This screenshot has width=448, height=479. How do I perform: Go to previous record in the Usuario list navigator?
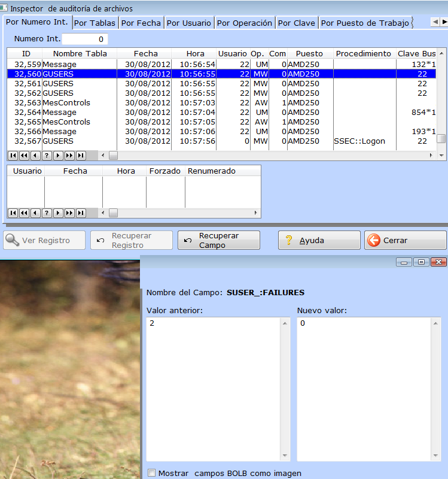pyautogui.click(x=35, y=213)
